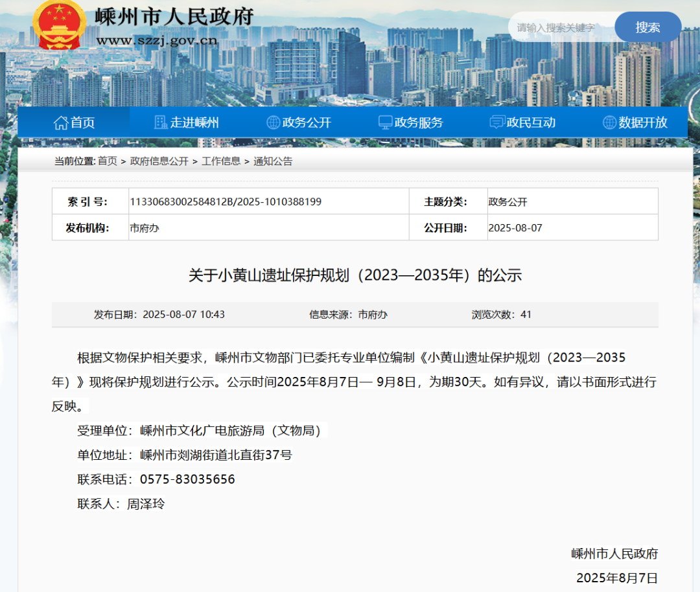Click the chat icon beside 政民互动

click(497, 122)
